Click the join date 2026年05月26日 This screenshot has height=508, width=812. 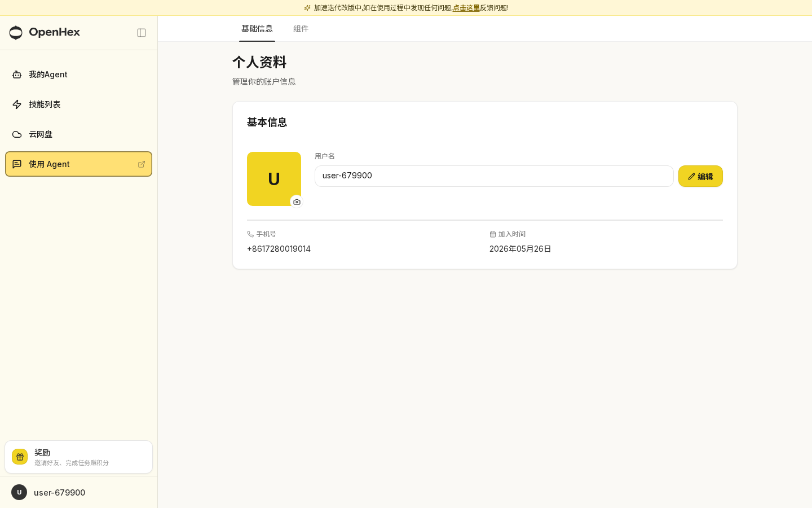(520, 249)
